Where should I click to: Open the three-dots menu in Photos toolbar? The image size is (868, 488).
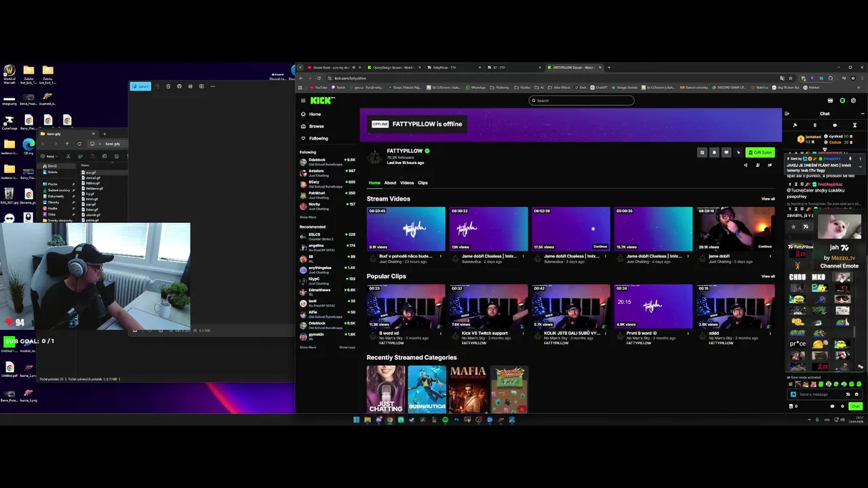(x=212, y=86)
